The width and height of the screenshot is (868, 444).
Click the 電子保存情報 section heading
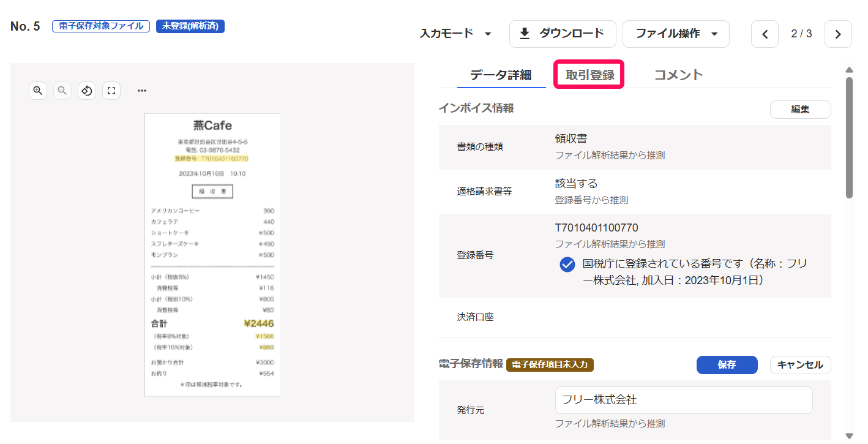pyautogui.click(x=471, y=364)
